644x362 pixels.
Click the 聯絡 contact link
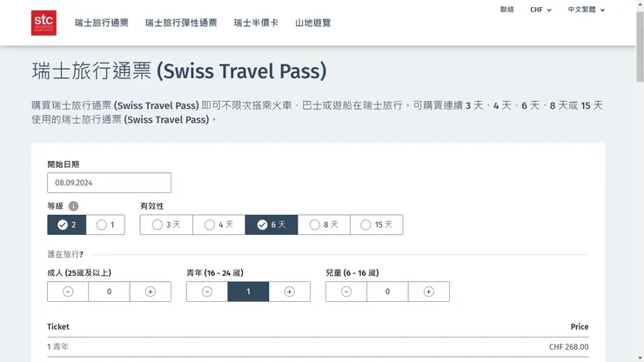coord(507,10)
